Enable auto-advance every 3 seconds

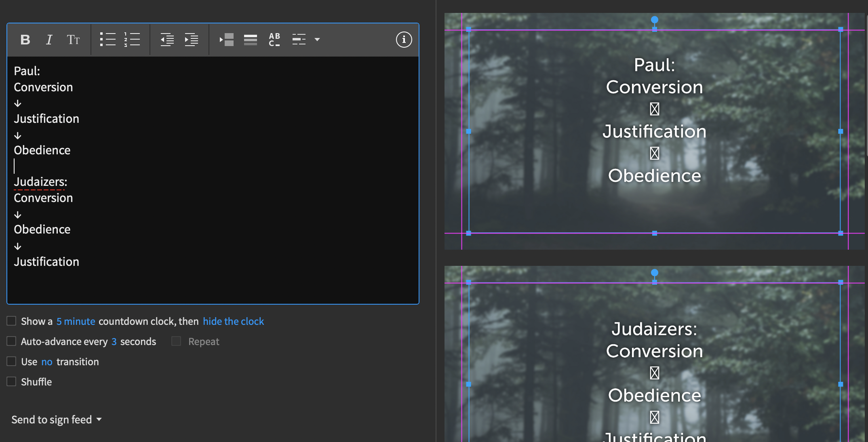point(11,341)
